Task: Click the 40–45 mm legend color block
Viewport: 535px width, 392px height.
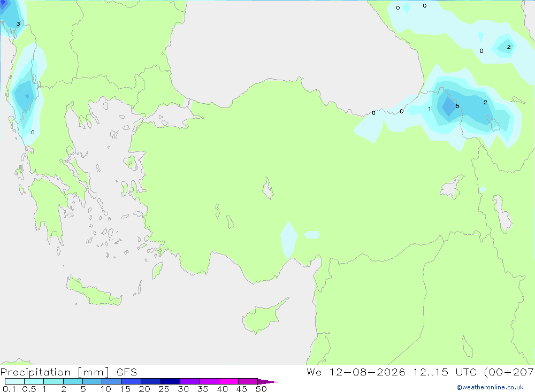Action: coord(228,381)
